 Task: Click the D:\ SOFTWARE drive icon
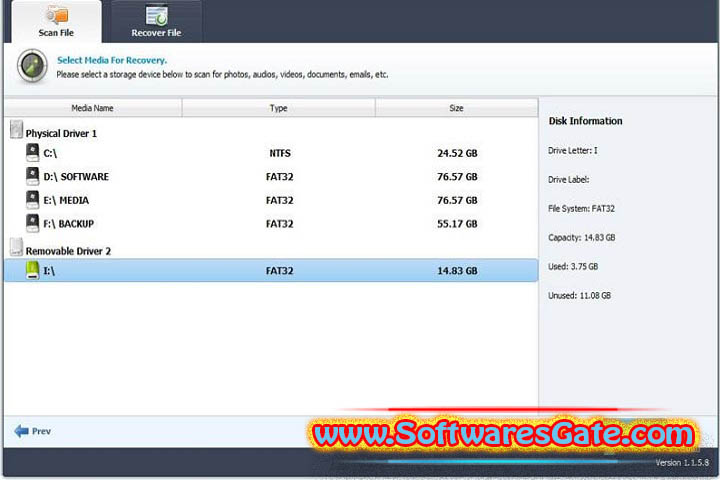tap(33, 176)
